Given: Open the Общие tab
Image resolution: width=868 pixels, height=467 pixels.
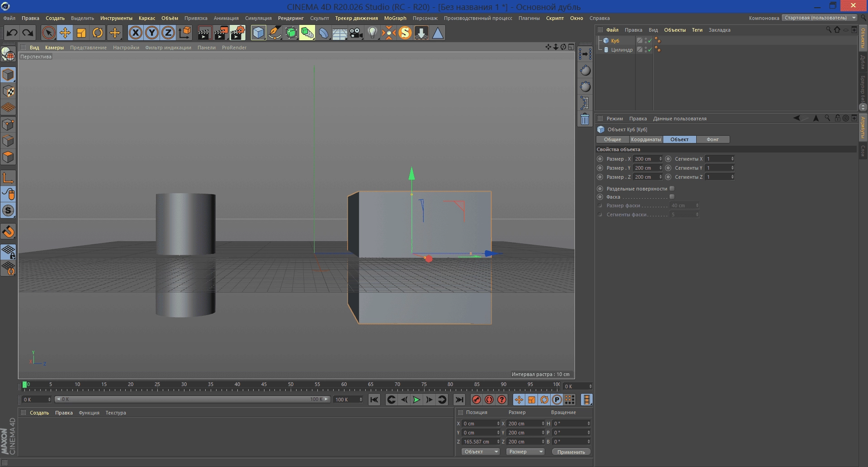Looking at the screenshot, I should point(613,139).
